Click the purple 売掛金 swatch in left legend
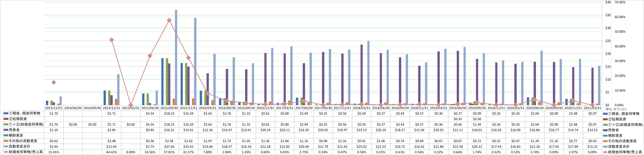644x155 pixels. [6, 130]
